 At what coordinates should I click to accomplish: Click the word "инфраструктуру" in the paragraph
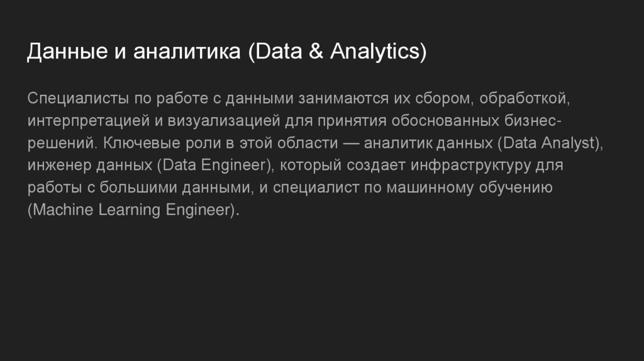click(x=470, y=165)
